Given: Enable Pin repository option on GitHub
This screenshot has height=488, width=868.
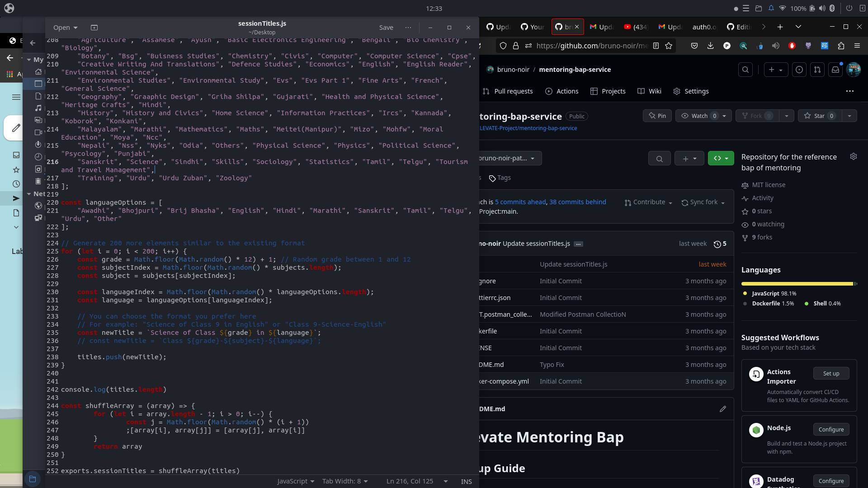Looking at the screenshot, I should pos(657,116).
